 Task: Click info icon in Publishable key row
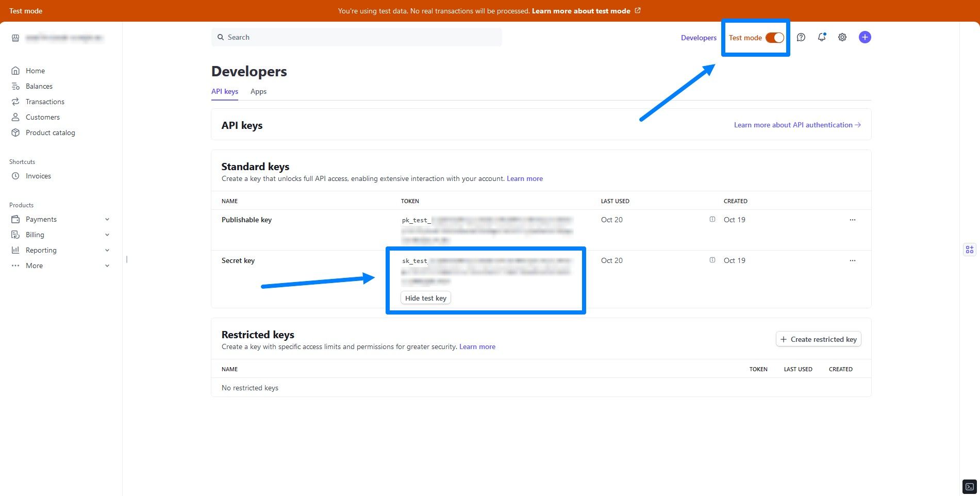tap(712, 219)
